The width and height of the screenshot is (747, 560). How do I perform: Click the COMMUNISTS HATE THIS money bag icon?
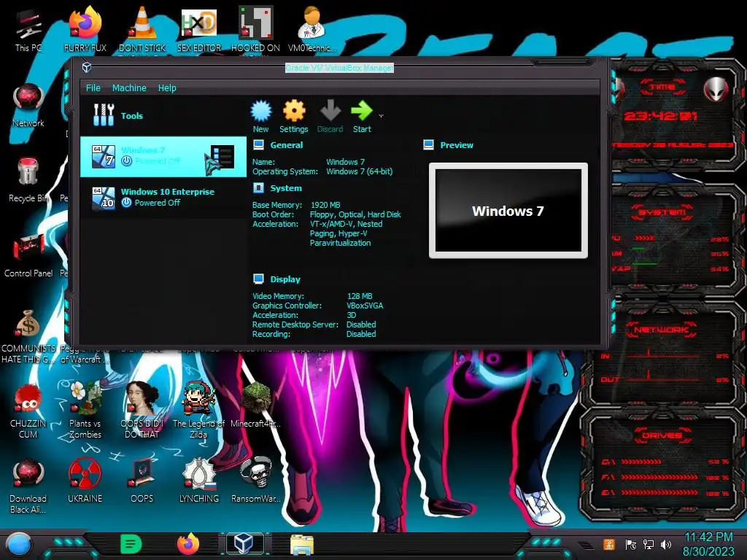[28, 335]
